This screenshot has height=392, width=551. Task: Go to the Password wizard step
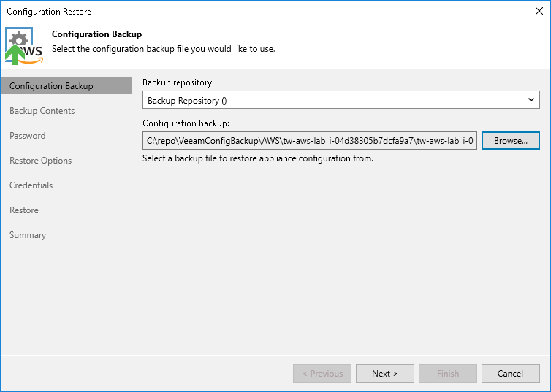point(28,136)
